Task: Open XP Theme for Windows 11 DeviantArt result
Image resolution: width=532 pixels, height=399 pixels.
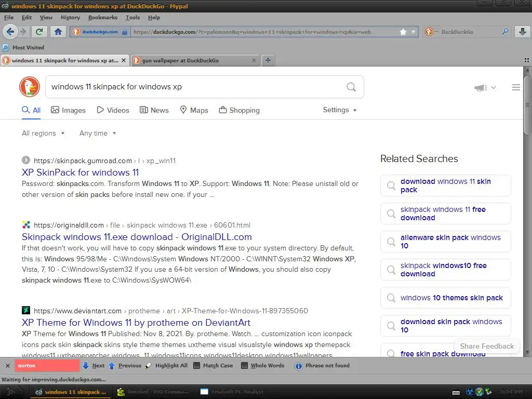Action: pos(136,322)
